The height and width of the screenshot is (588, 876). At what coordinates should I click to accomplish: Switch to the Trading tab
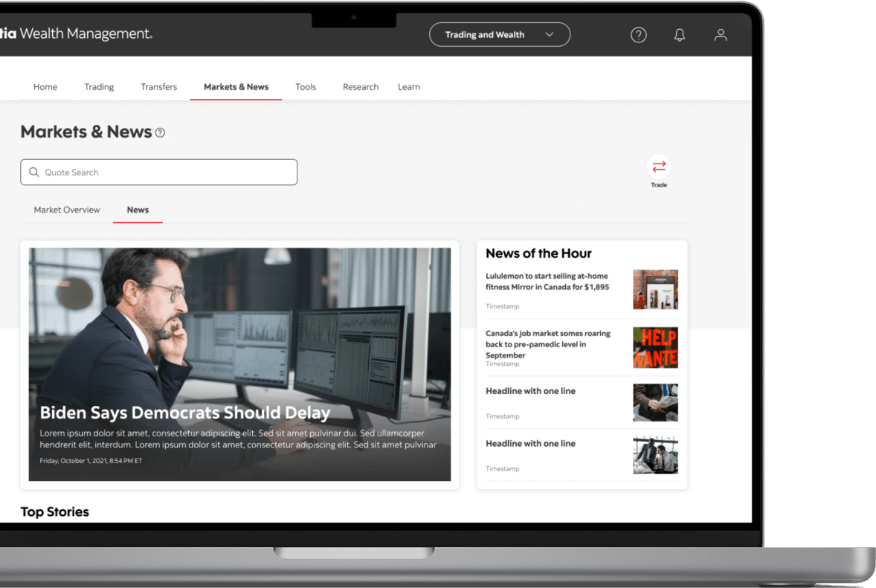(99, 87)
